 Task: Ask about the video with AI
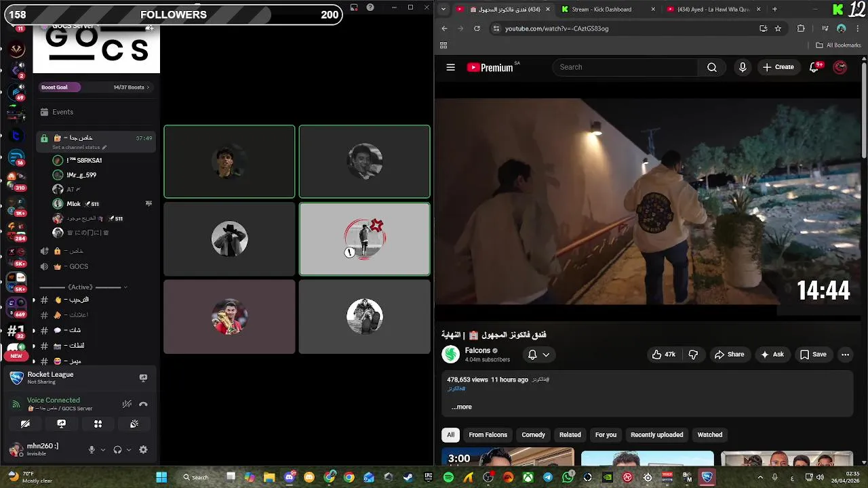tap(772, 354)
